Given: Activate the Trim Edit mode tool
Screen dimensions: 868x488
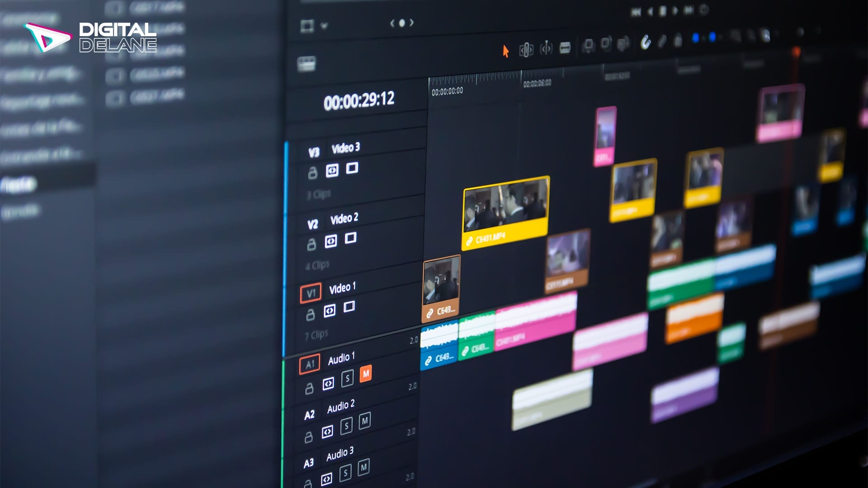Looking at the screenshot, I should (526, 49).
